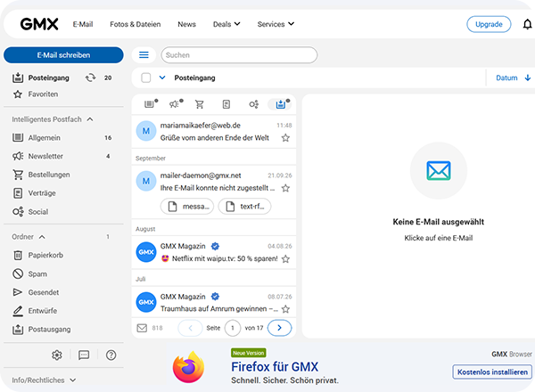The height and width of the screenshot is (392, 535).
Task: Open the News section
Action: tap(186, 24)
